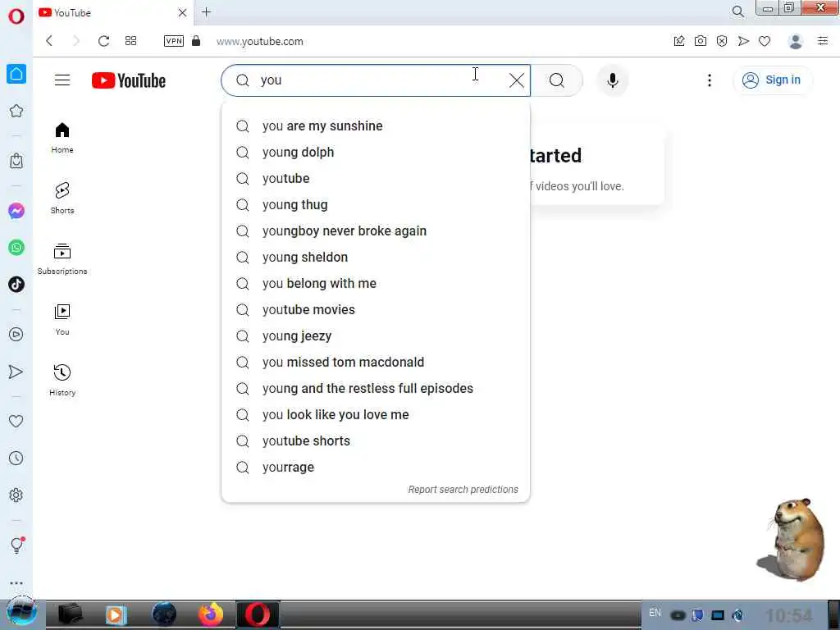This screenshot has height=630, width=840.
Task: Click the address bar URL www.youtube.com
Action: pos(260,41)
